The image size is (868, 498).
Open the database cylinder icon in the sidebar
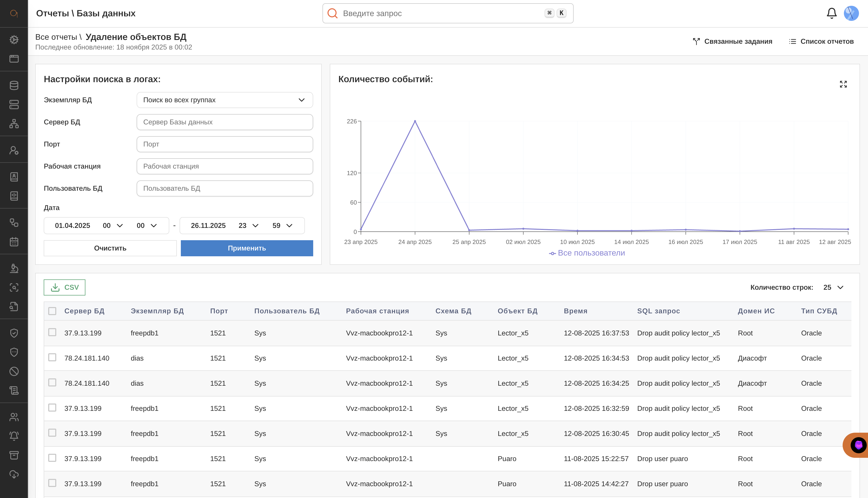pyautogui.click(x=14, y=85)
